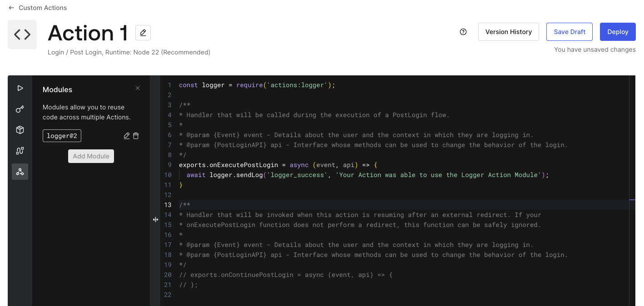Select the Modules icon in sidebar

tap(20, 172)
